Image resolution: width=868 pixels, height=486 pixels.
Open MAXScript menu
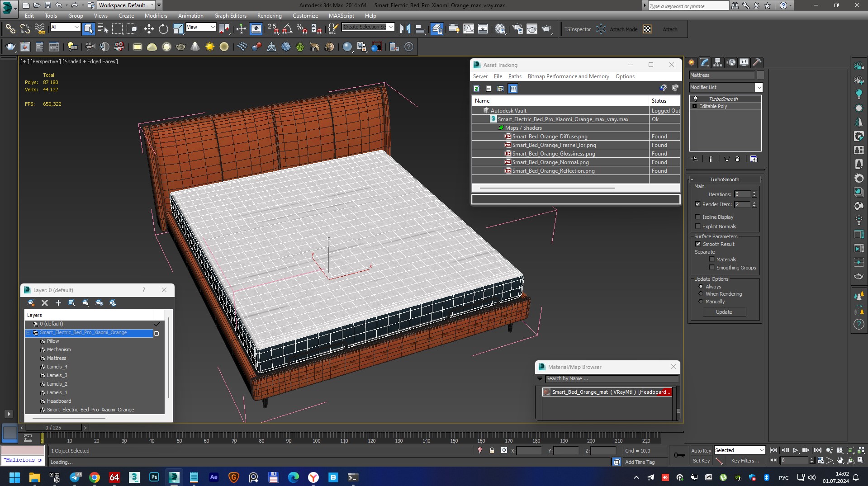341,16
